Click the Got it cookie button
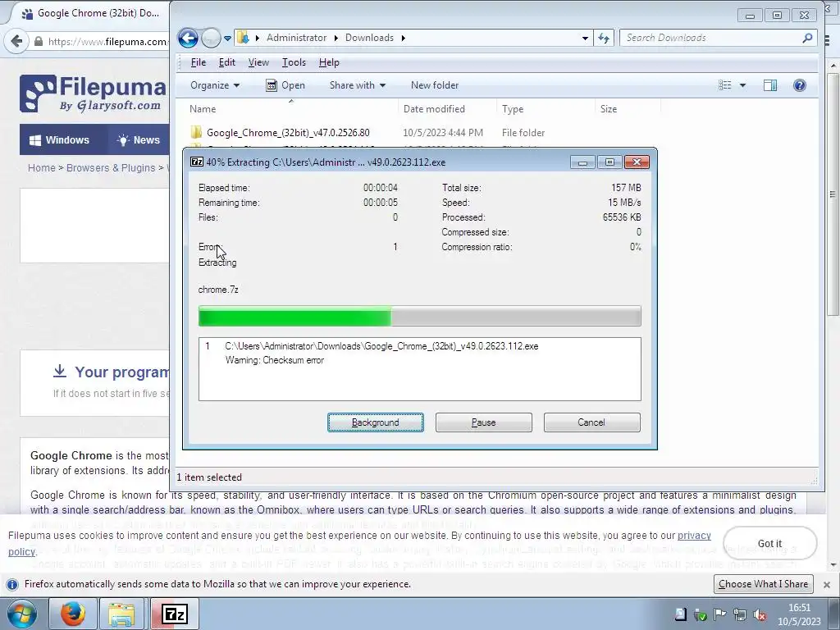 coord(769,543)
